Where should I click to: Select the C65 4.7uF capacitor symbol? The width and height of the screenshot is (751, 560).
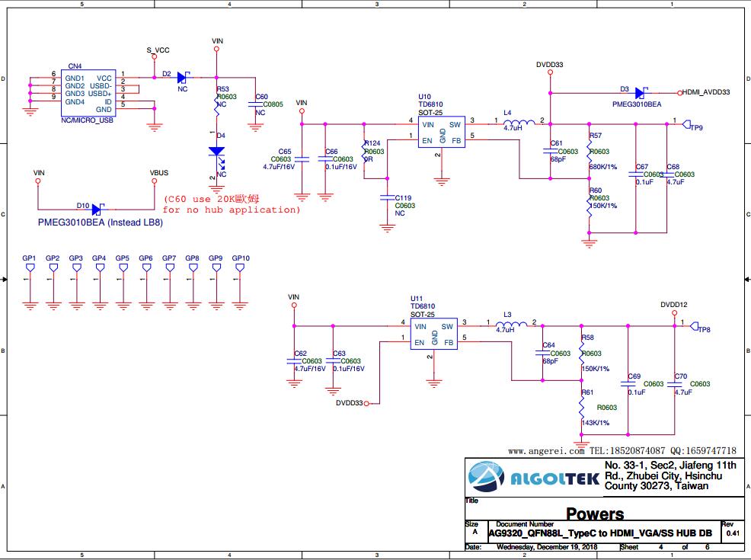(x=302, y=159)
